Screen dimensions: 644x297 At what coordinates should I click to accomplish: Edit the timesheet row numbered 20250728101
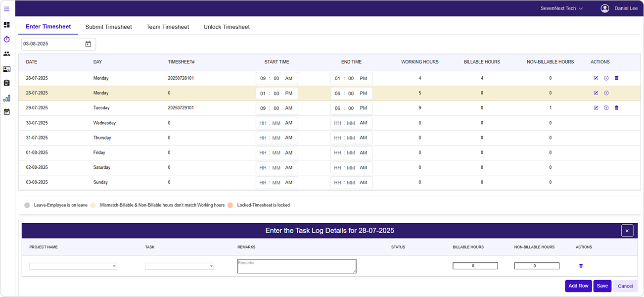[596, 78]
